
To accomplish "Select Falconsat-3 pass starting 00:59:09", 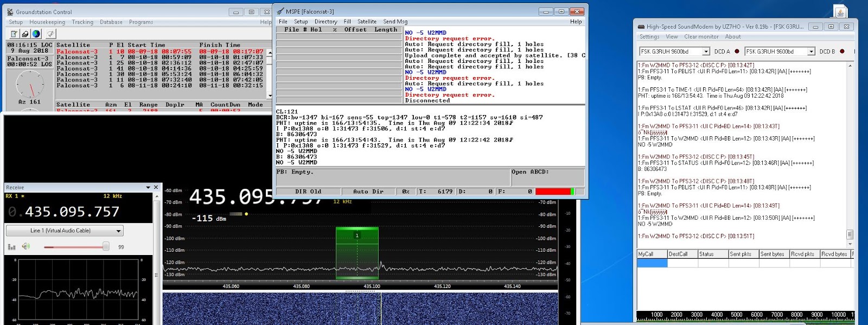I will (160, 57).
